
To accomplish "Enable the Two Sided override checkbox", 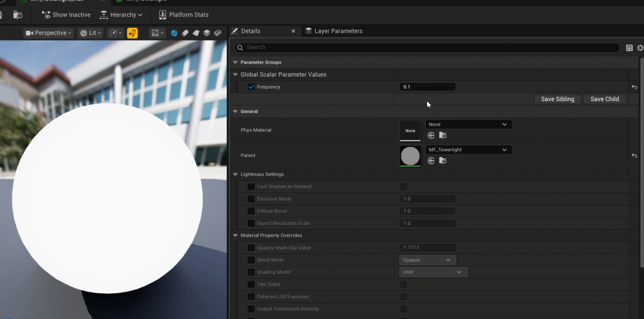I will (251, 284).
